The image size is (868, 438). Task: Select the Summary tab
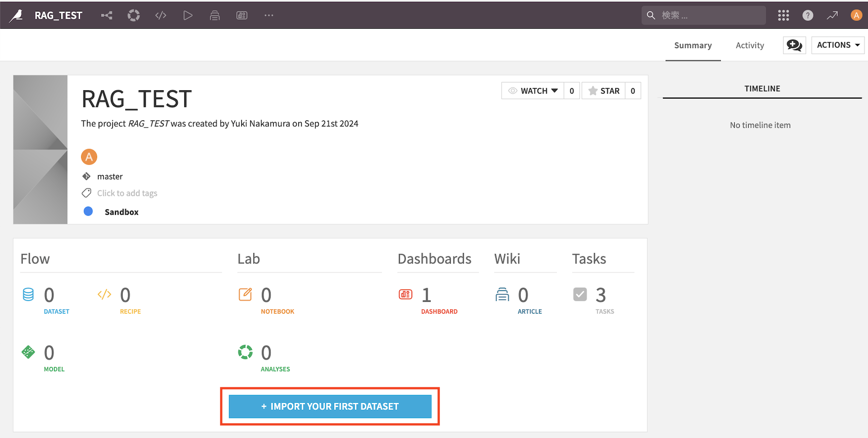click(x=693, y=46)
